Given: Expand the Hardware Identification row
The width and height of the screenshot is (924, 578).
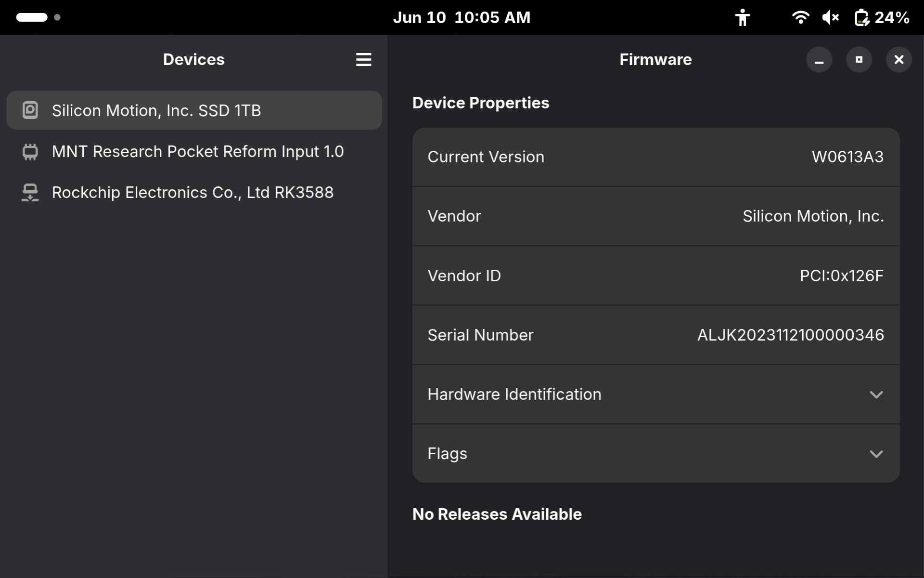Looking at the screenshot, I should [x=656, y=394].
